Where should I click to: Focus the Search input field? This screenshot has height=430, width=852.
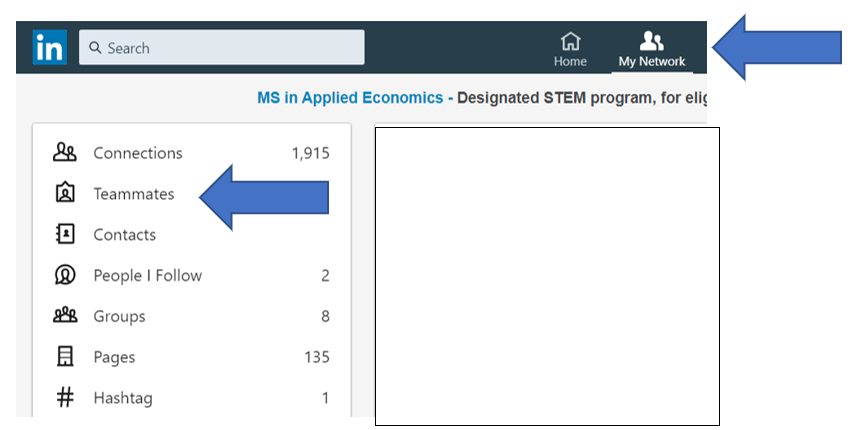[222, 47]
